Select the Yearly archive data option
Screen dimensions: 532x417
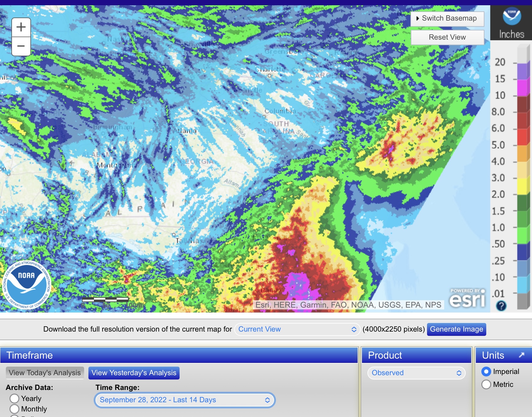14,399
